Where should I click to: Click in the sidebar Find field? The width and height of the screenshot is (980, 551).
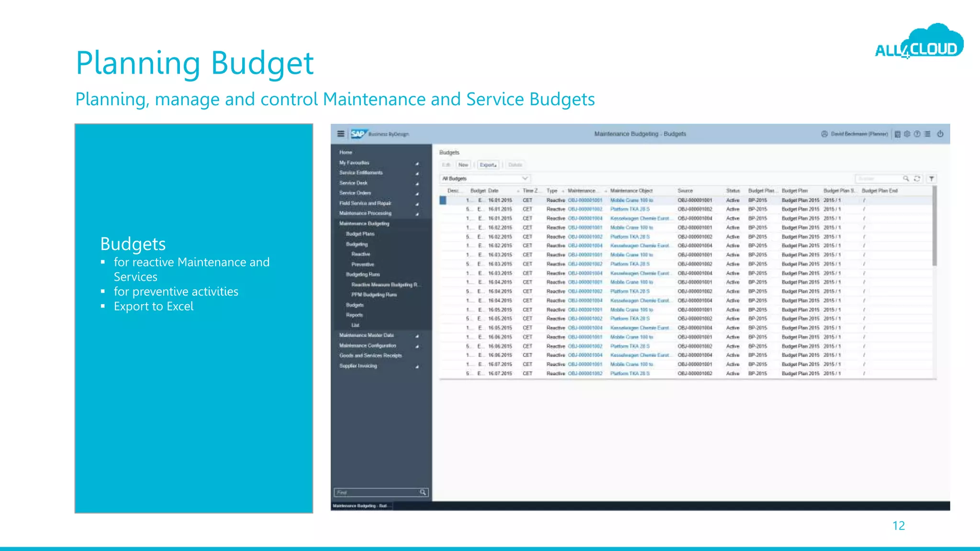coord(377,492)
